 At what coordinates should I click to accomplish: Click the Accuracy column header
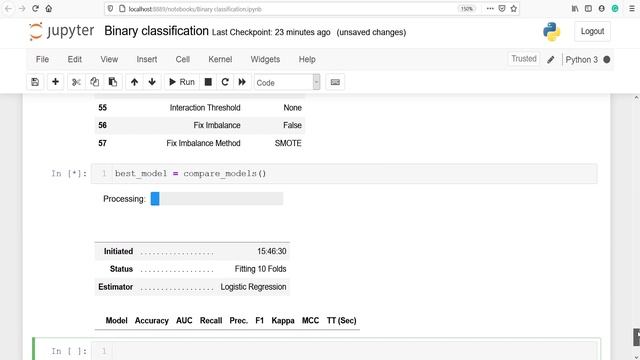pyautogui.click(x=151, y=321)
